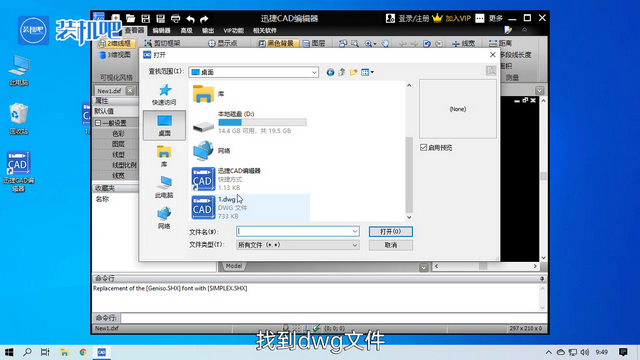Click the file list scroll-up arrow
The image size is (640, 360).
tap(409, 85)
